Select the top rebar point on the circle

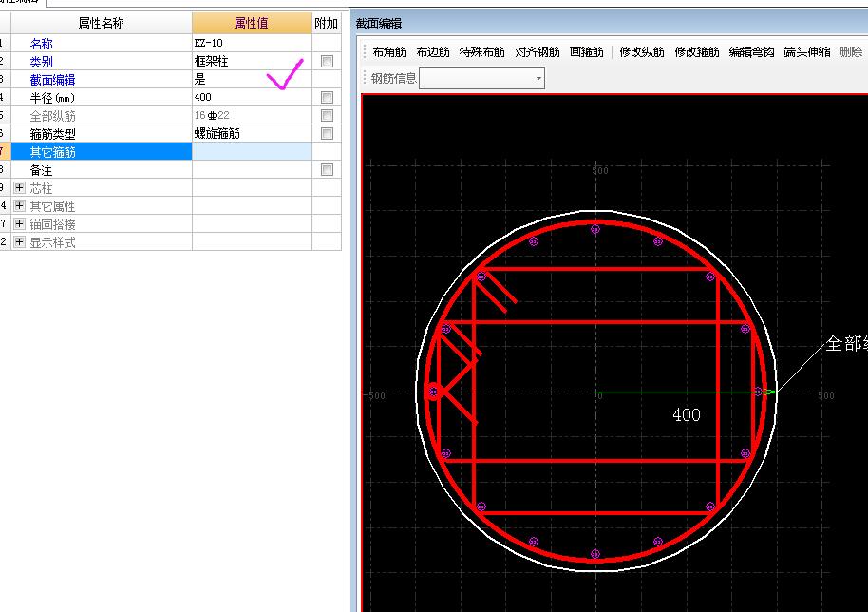point(595,229)
